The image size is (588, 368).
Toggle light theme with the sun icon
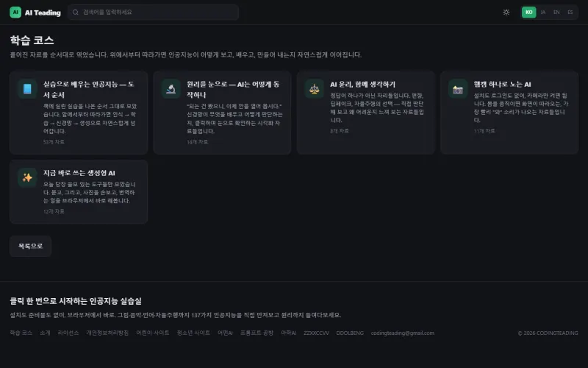pos(506,12)
